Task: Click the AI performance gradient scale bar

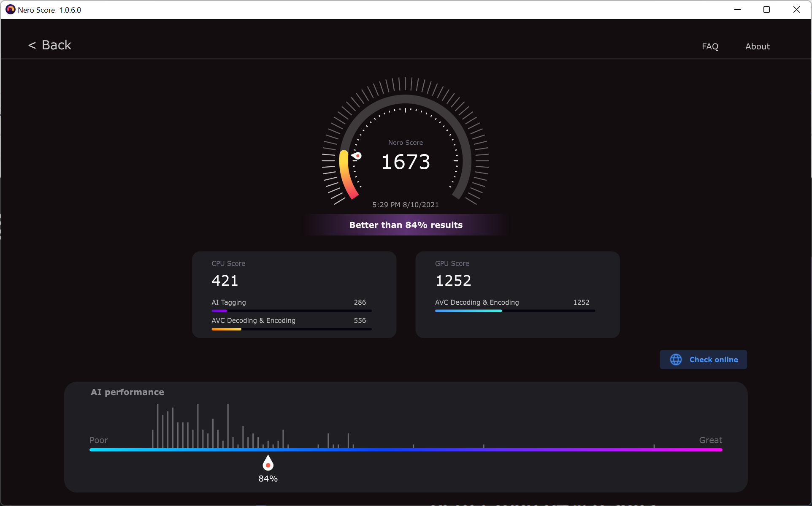Action: (406, 450)
